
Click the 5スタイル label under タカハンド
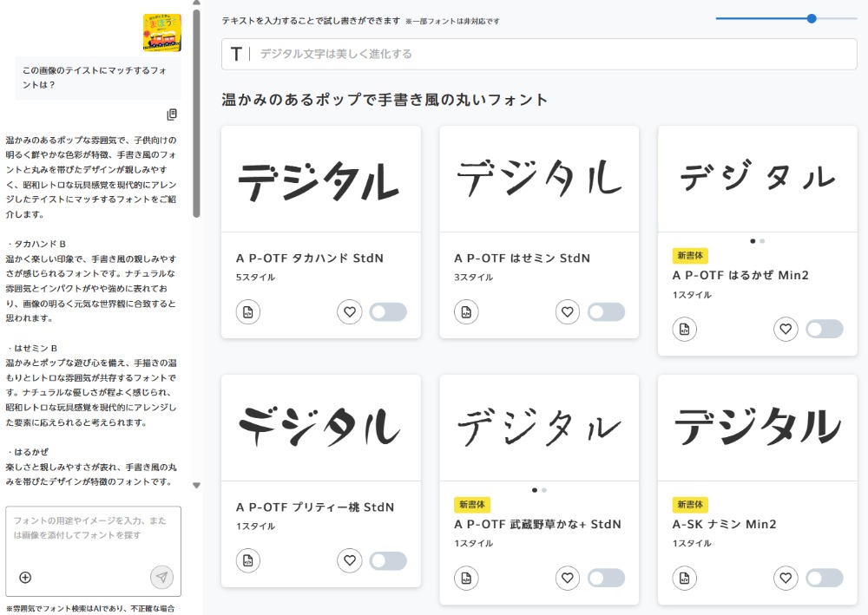click(255, 277)
